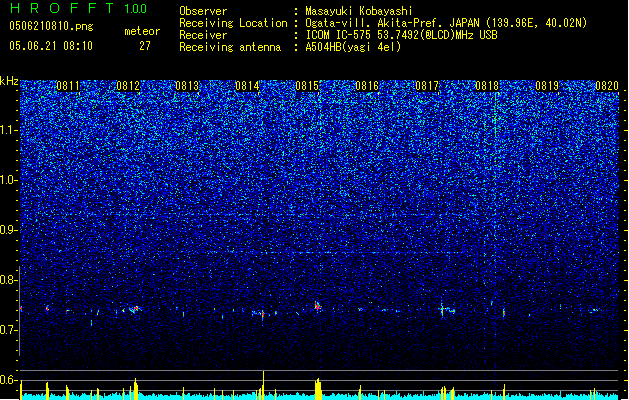
Task: Click the 1.0 kHz axis label
Action: tap(8, 180)
